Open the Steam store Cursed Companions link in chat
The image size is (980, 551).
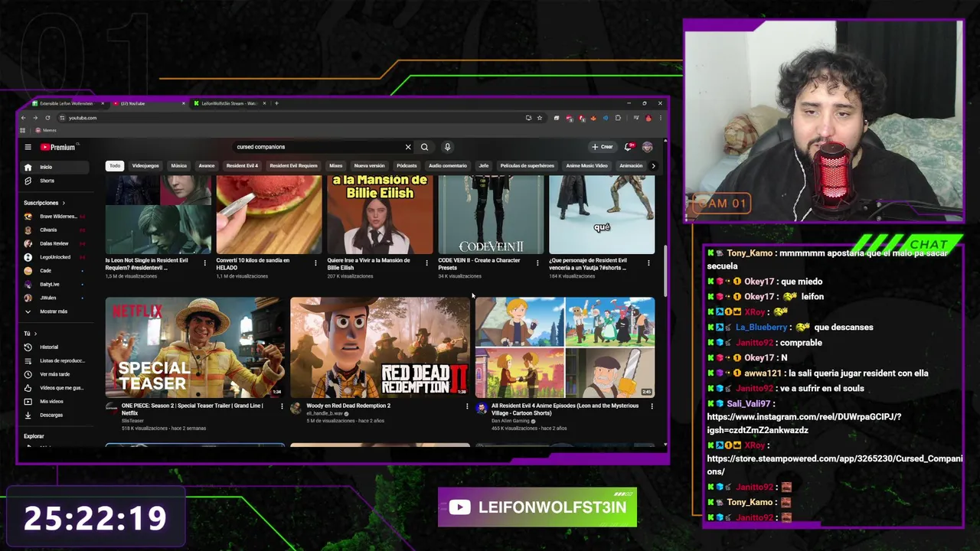(835, 465)
